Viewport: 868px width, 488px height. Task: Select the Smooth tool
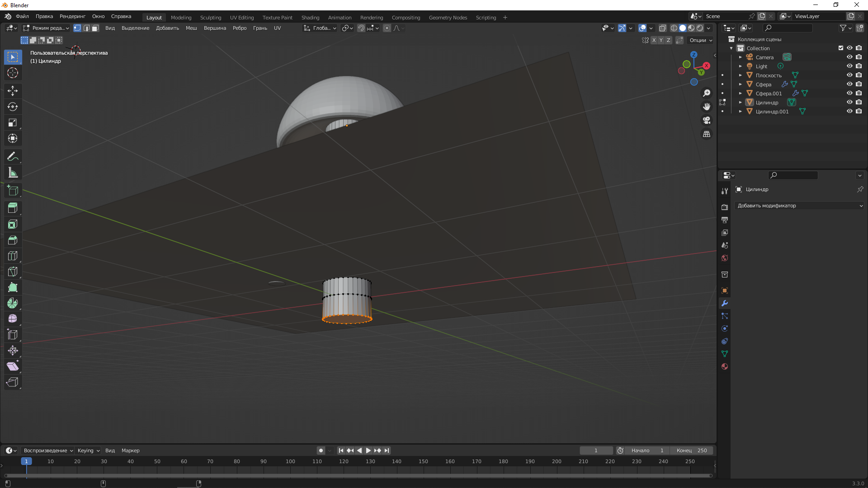pos(13,319)
